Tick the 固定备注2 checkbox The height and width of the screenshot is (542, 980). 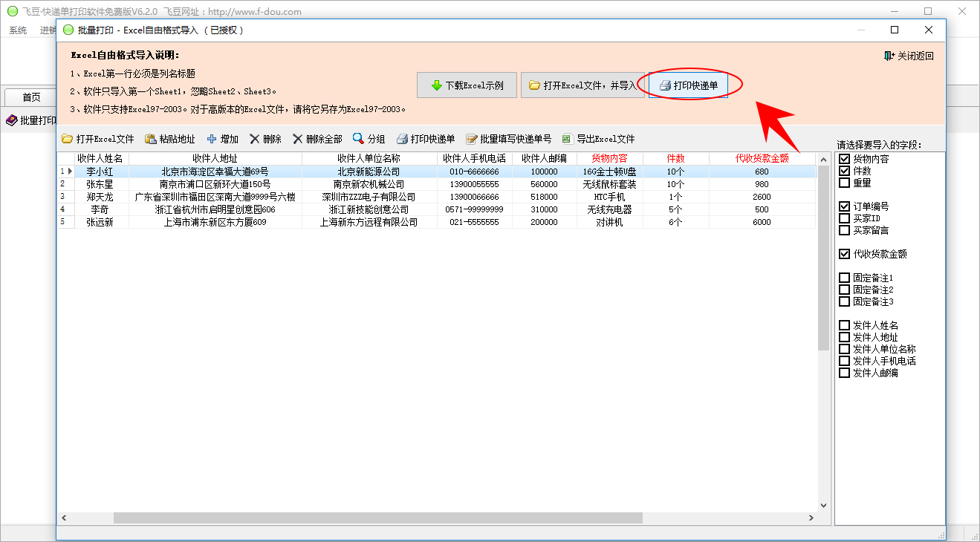coord(844,290)
